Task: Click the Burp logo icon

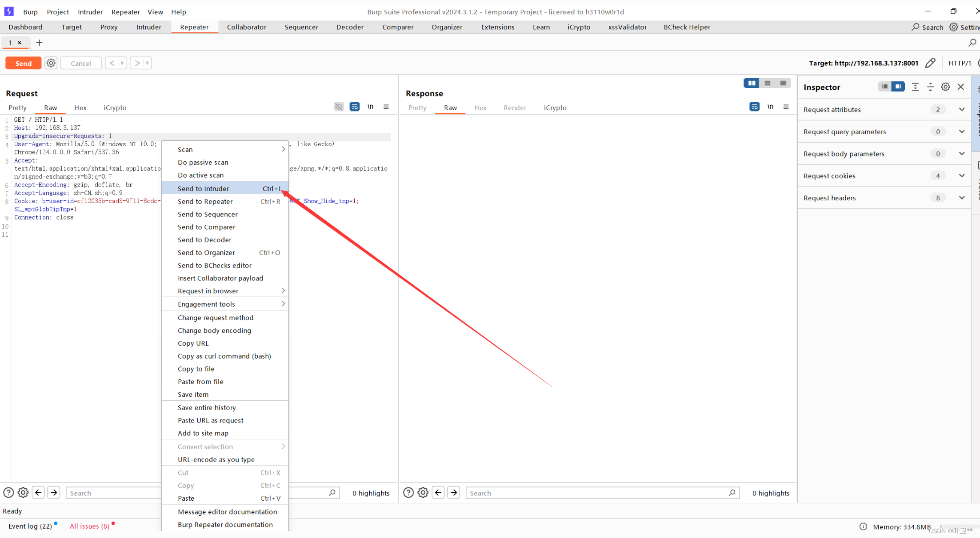Action: (9, 11)
